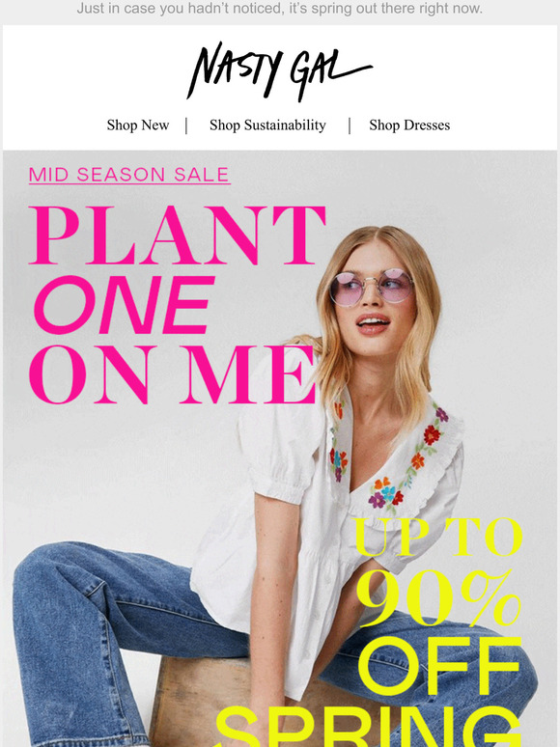Image resolution: width=560 pixels, height=747 pixels.
Task: Select the italic pink ONE word
Action: click(125, 305)
